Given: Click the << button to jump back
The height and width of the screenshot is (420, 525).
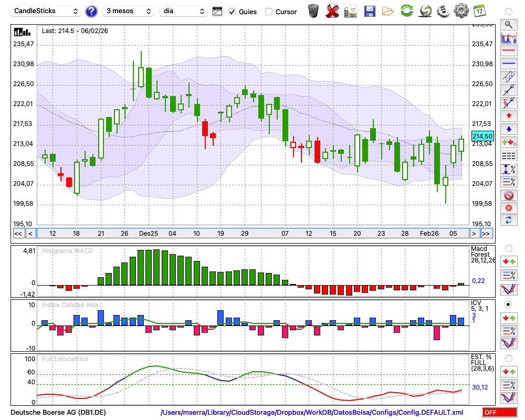Looking at the screenshot, I should click(x=18, y=234).
